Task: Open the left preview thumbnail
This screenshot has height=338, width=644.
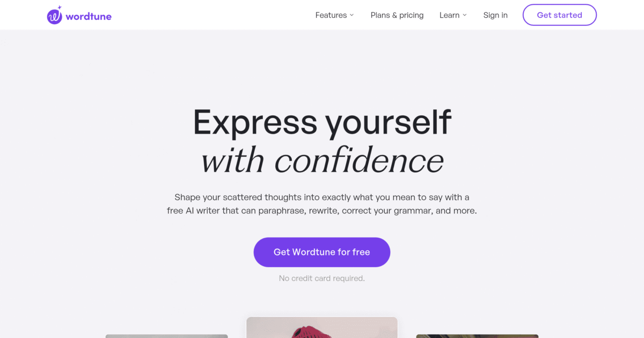Action: pyautogui.click(x=166, y=336)
